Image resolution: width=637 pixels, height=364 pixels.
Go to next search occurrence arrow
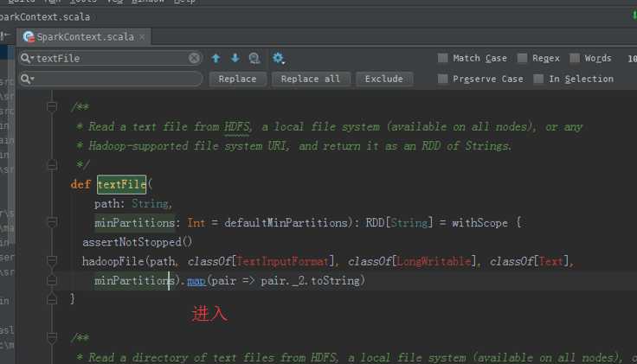click(x=235, y=59)
